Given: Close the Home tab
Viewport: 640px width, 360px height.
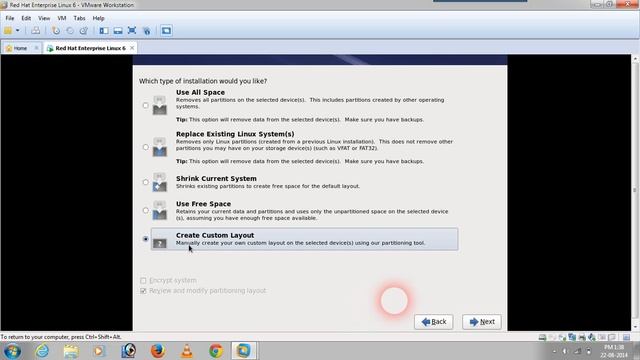Looking at the screenshot, I should coord(36,48).
